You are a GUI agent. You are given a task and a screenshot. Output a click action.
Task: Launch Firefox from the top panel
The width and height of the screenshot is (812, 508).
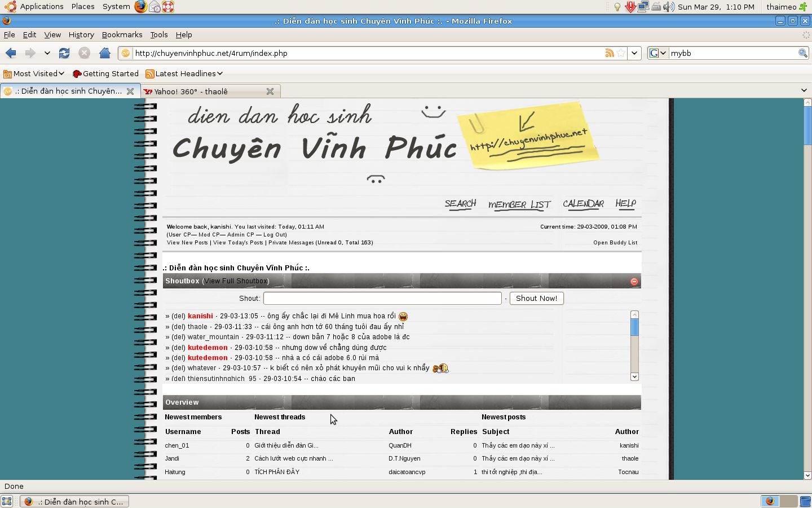point(141,7)
